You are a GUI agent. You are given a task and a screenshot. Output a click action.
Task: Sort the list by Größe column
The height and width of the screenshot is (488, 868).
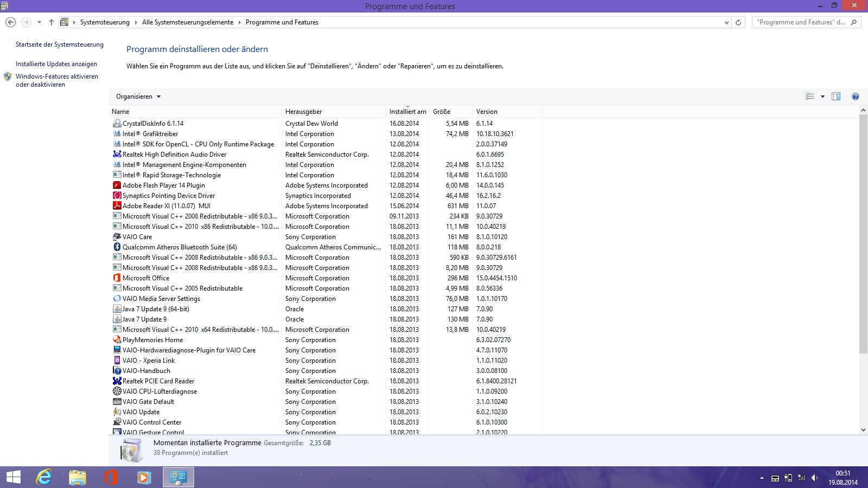click(x=451, y=112)
